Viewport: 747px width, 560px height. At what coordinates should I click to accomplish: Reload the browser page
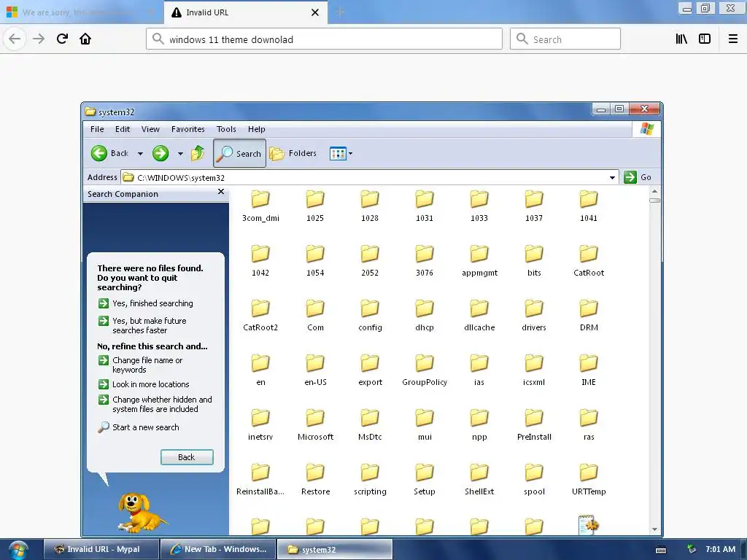pos(62,39)
